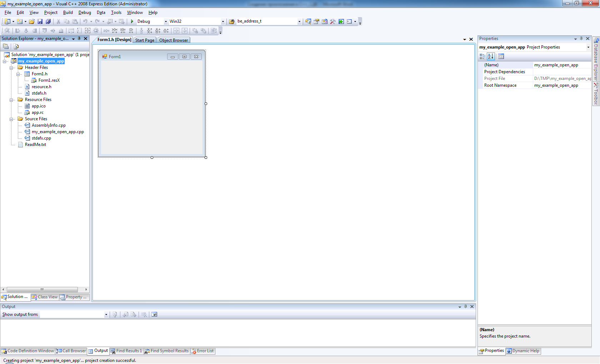This screenshot has height=364, width=600.
Task: Switch to the Class View tab
Action: 45,297
